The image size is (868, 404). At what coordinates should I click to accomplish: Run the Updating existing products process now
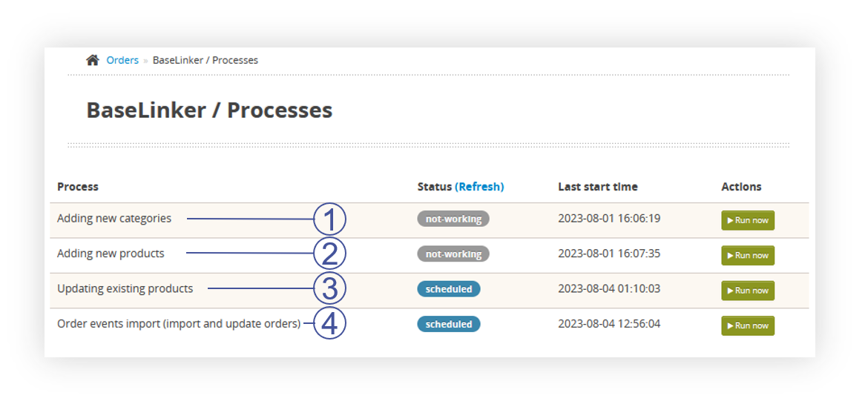(748, 291)
